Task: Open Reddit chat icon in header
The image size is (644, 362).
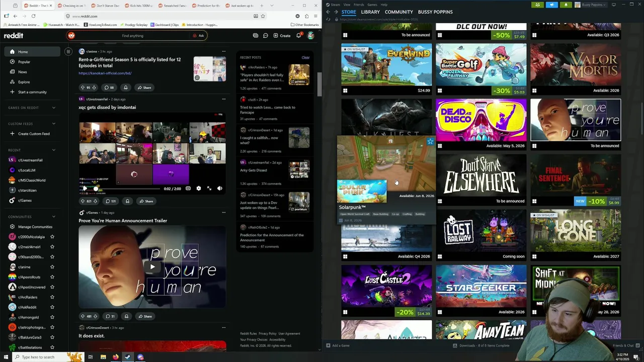Action: point(266,36)
